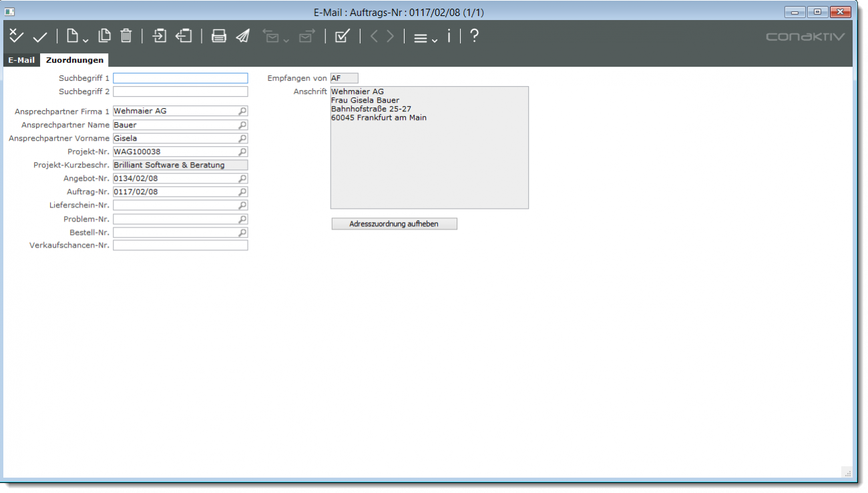
Task: Click the import arrow-into-document icon
Action: [160, 37]
